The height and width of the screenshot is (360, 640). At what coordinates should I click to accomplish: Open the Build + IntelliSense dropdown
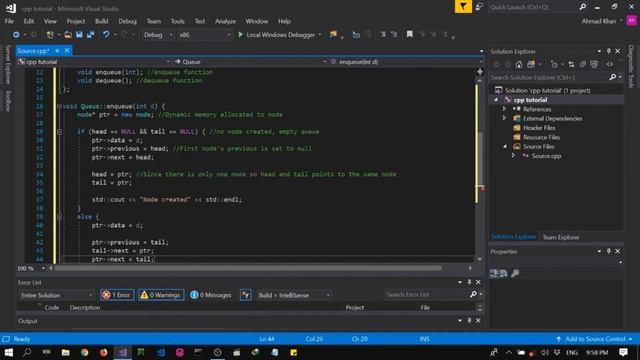(x=294, y=295)
